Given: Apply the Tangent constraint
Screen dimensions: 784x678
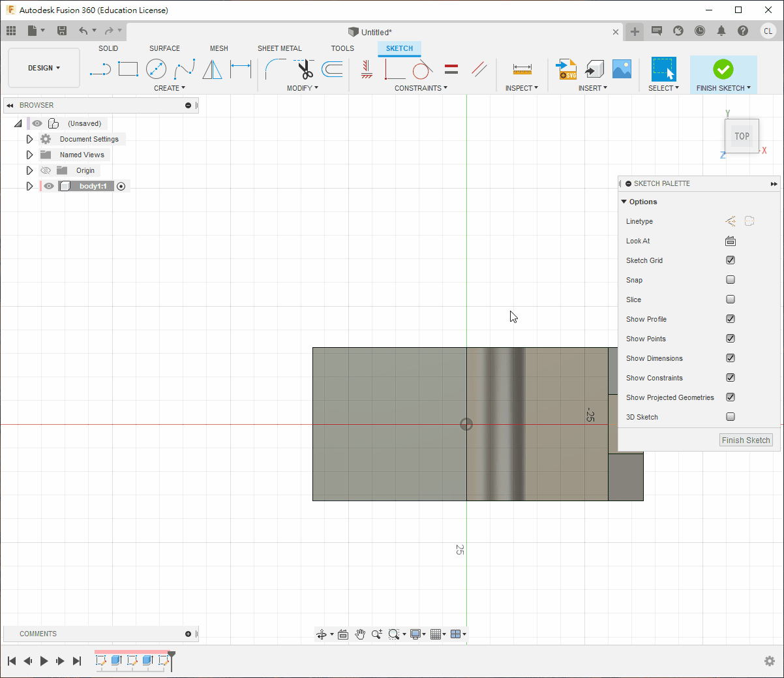Looking at the screenshot, I should click(422, 69).
